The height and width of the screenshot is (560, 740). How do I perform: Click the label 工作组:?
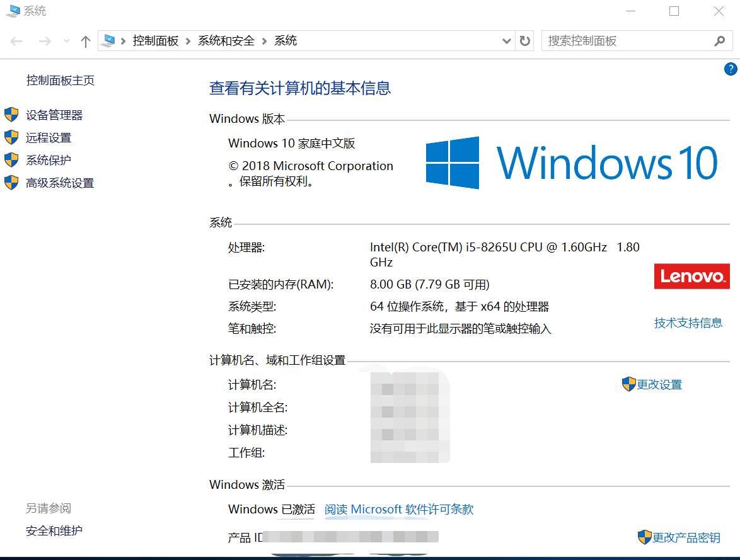point(247,454)
